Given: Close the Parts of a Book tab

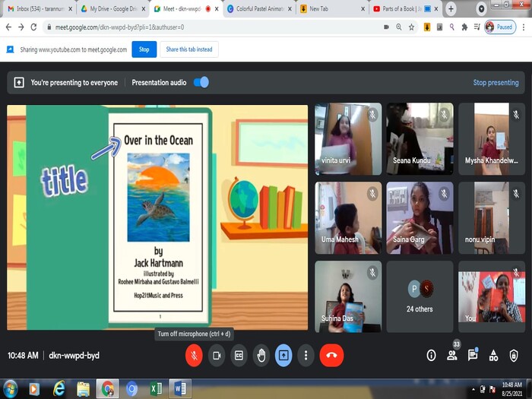Looking at the screenshot, I should pos(436,9).
